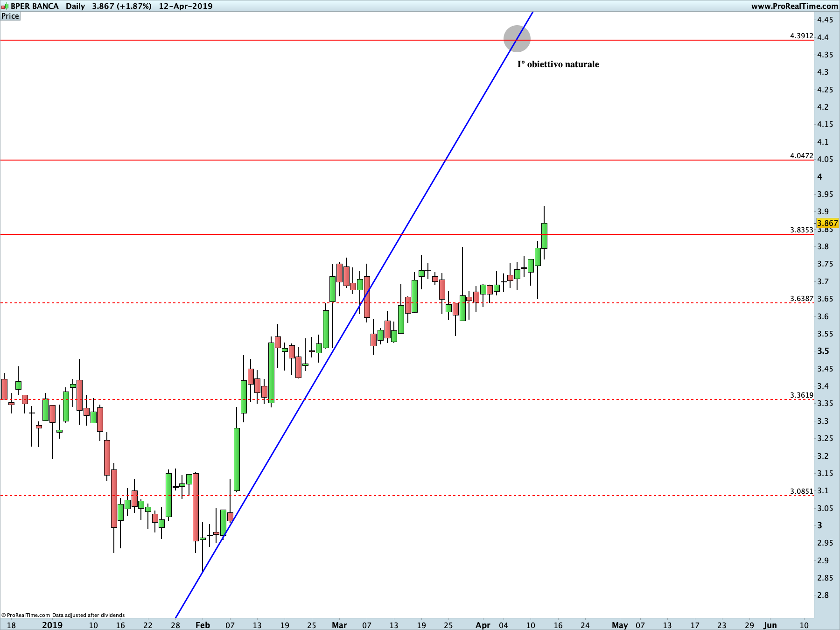Click the 'I° obiettivo naturale' annotation
840x630 pixels.
coord(558,64)
